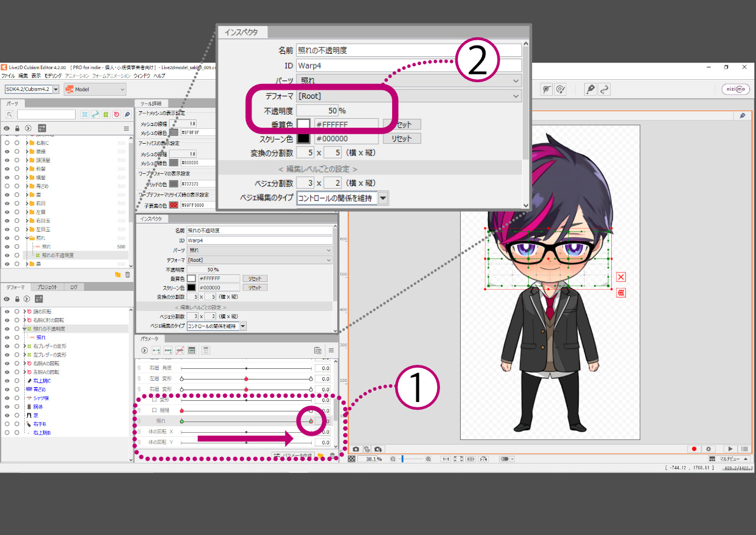Click the black スクリーン色 swatch in lower Inspector
756x535 pixels.
[x=191, y=287]
